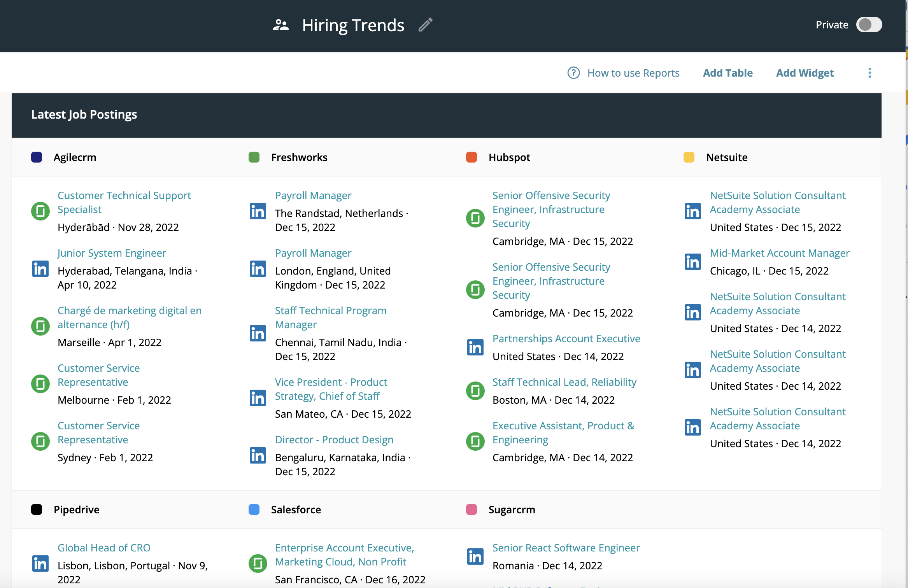The height and width of the screenshot is (588, 908).
Task: Click the Salesforce company label
Action: (x=296, y=509)
